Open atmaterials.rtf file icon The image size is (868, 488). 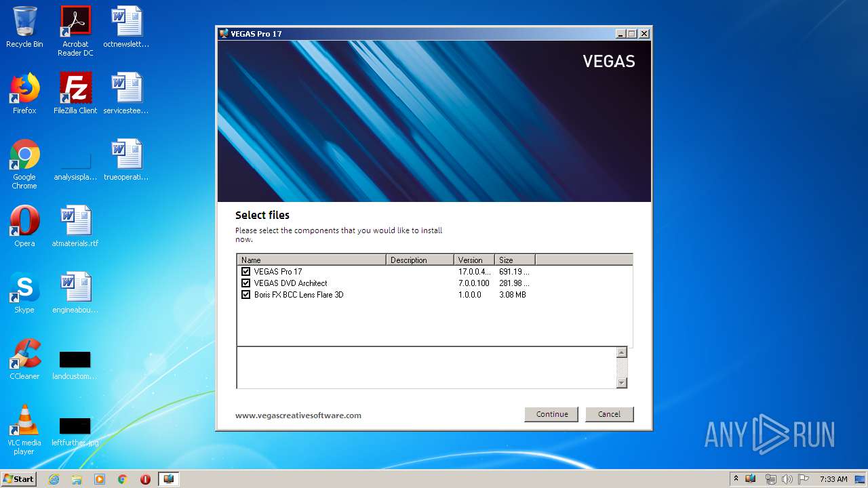pyautogui.click(x=75, y=226)
